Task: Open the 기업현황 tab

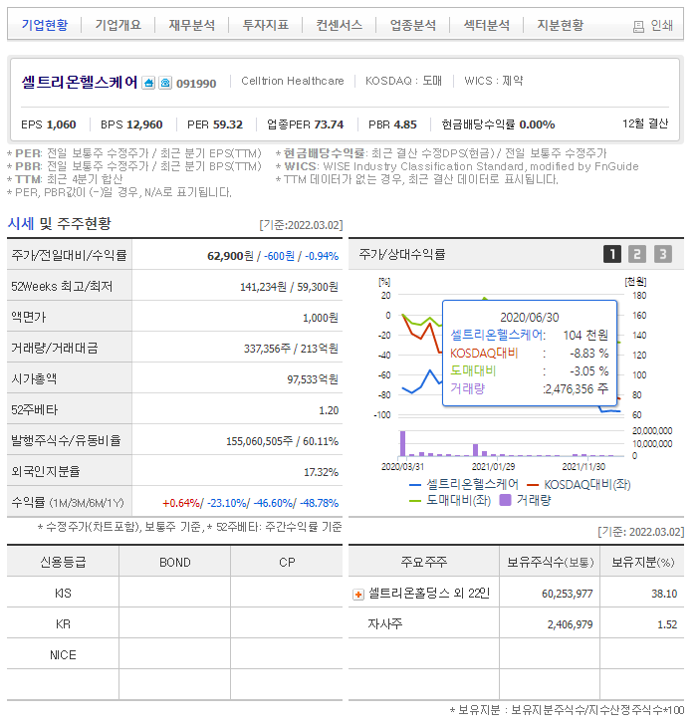Action: pyautogui.click(x=45, y=25)
